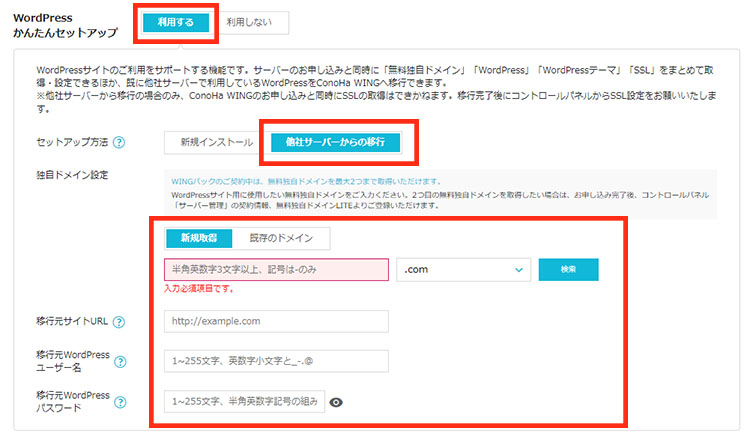
Task: Switch to the 新規取得 domain tab
Action: 199,238
